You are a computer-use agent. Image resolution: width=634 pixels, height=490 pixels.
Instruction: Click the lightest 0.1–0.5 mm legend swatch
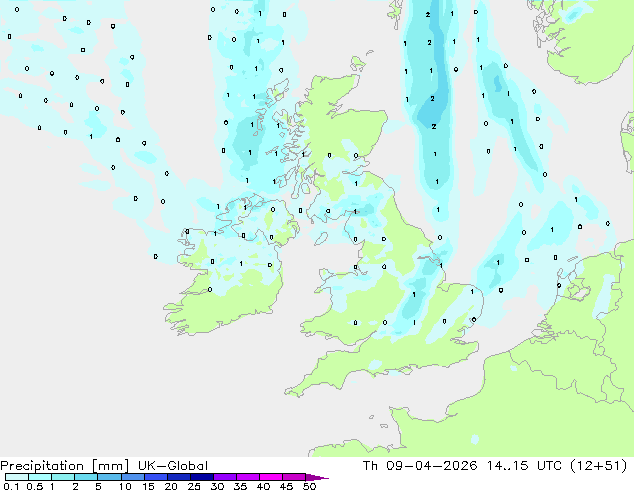tap(17, 477)
